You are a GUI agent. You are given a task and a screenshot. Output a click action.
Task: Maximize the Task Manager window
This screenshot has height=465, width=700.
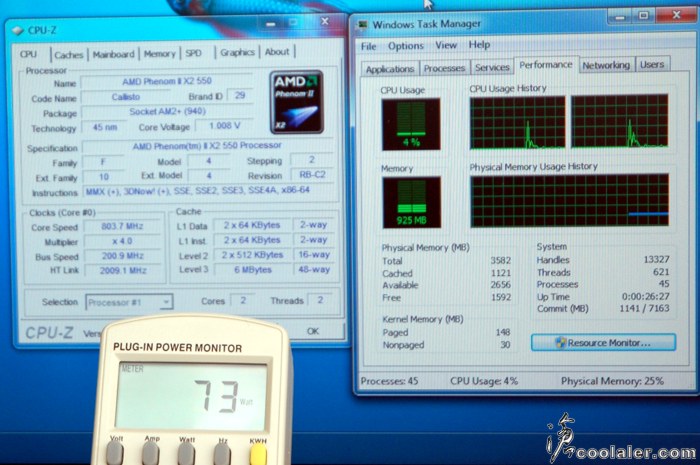[x=643, y=16]
